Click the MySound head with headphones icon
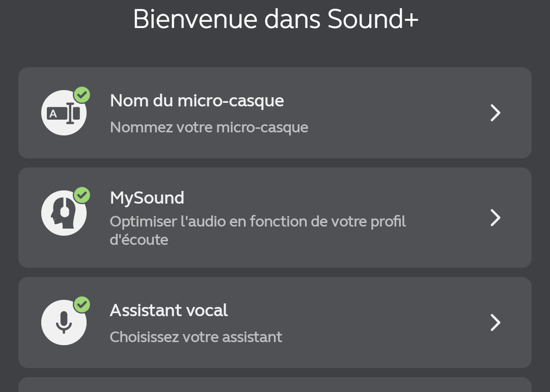Screen dimensions: 550x392 [64, 213]
